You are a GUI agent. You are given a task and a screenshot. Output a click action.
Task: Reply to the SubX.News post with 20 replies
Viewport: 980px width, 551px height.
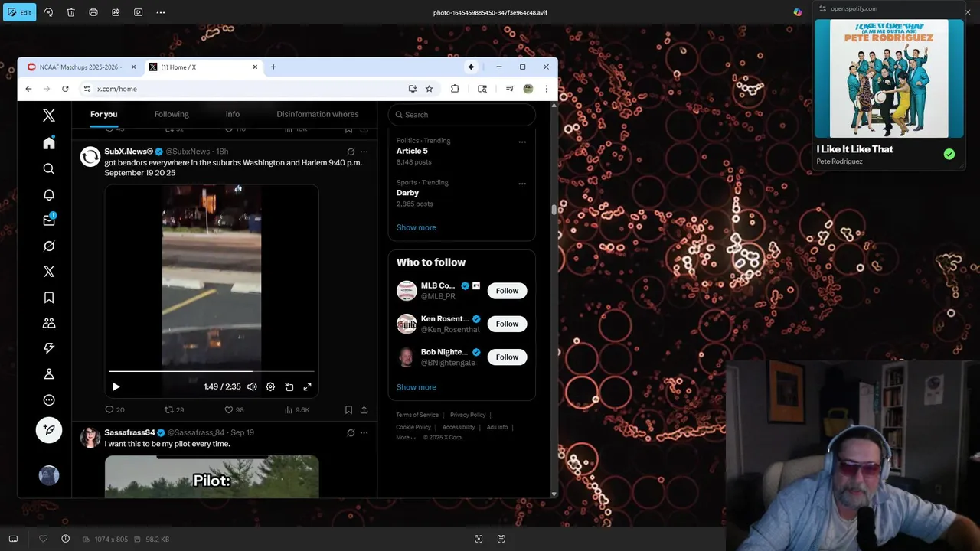(115, 410)
